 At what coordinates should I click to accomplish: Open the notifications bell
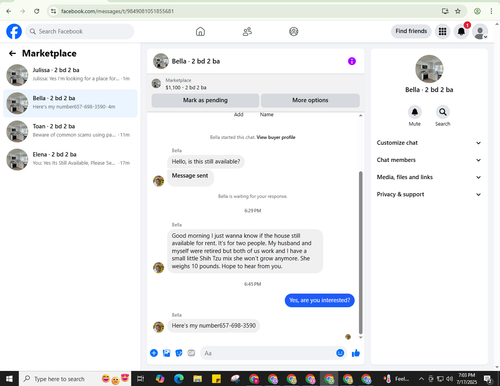tap(461, 31)
